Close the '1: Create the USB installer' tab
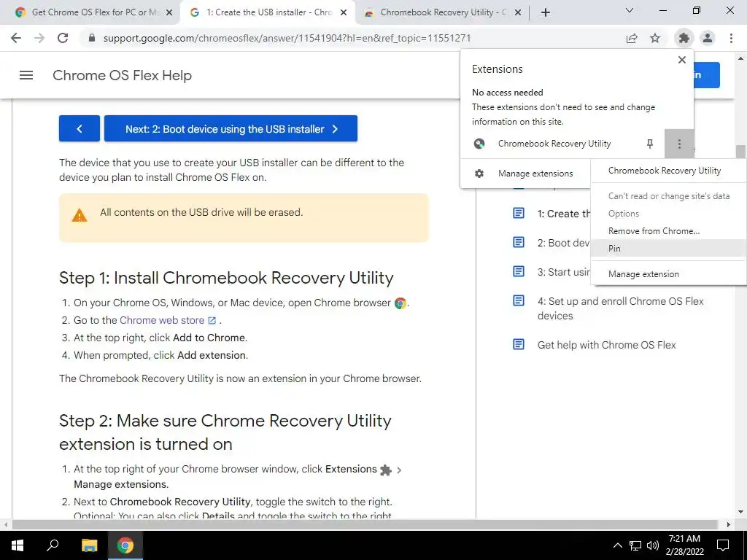 point(344,13)
